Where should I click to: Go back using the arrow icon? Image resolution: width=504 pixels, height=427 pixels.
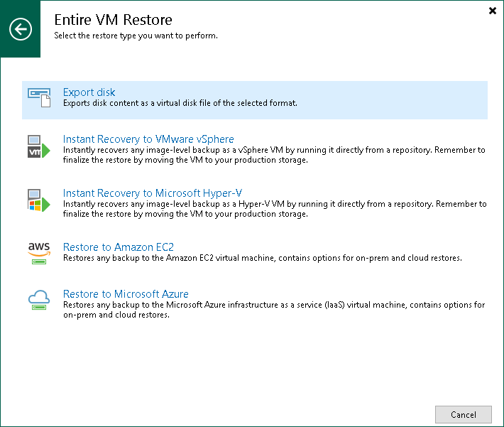point(21,29)
